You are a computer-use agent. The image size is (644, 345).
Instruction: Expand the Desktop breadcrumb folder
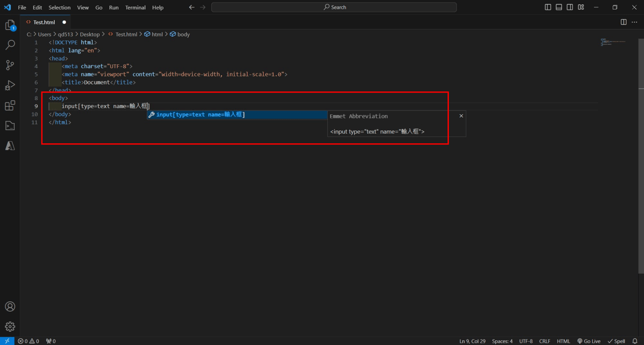[90, 34]
